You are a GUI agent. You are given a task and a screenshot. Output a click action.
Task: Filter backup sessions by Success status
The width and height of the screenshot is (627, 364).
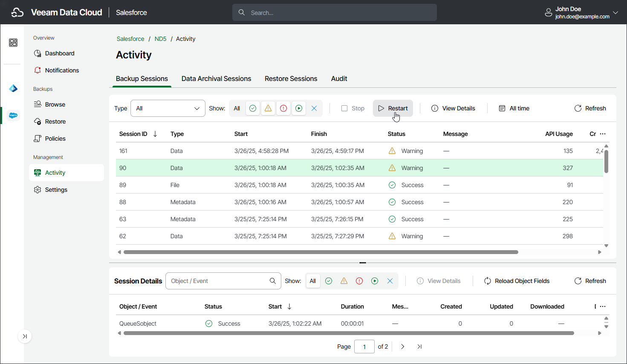click(253, 108)
